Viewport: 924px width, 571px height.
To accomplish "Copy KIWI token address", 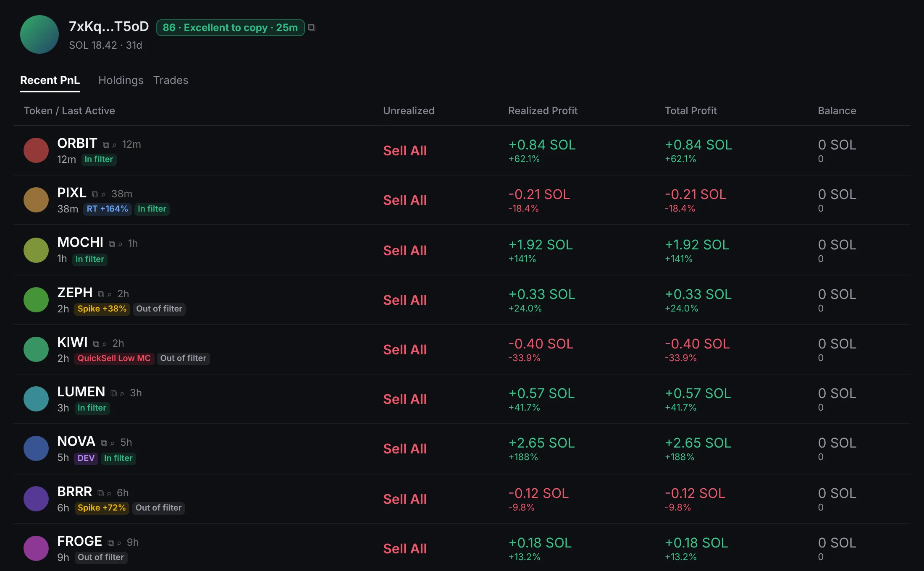I will tap(96, 344).
